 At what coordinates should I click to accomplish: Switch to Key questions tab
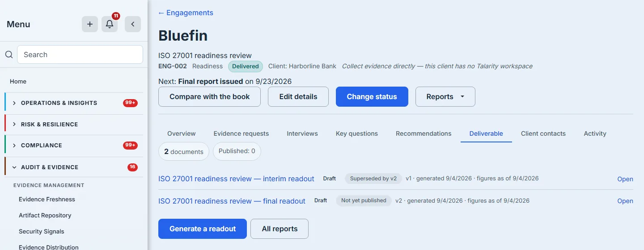point(357,133)
